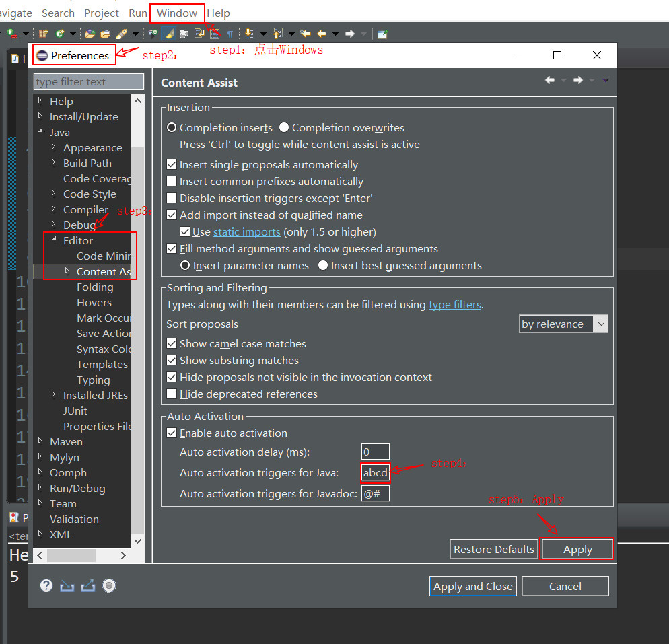
Task: Toggle Use static imports checkbox
Action: coord(185,231)
